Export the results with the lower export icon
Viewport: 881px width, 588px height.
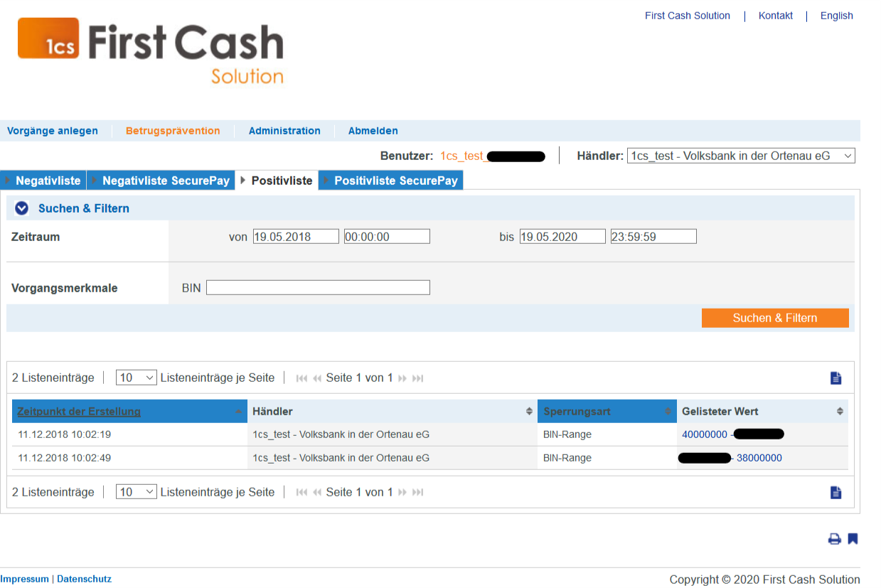(835, 491)
